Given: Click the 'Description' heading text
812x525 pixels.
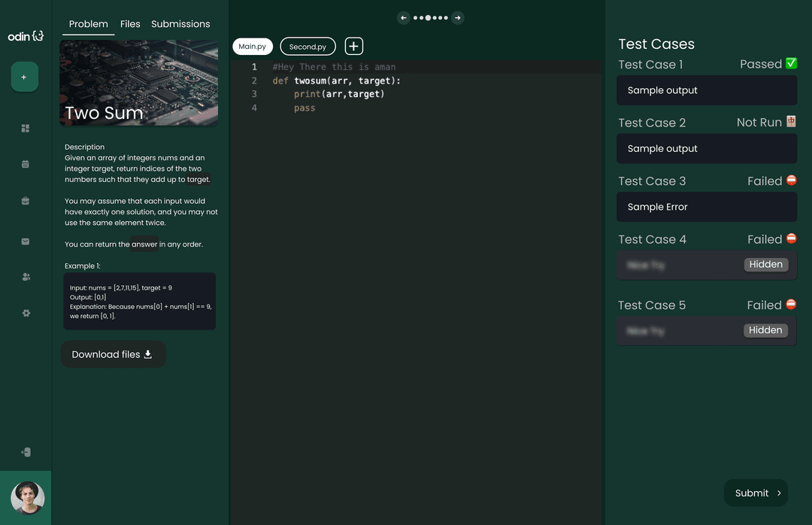Looking at the screenshot, I should (84, 147).
